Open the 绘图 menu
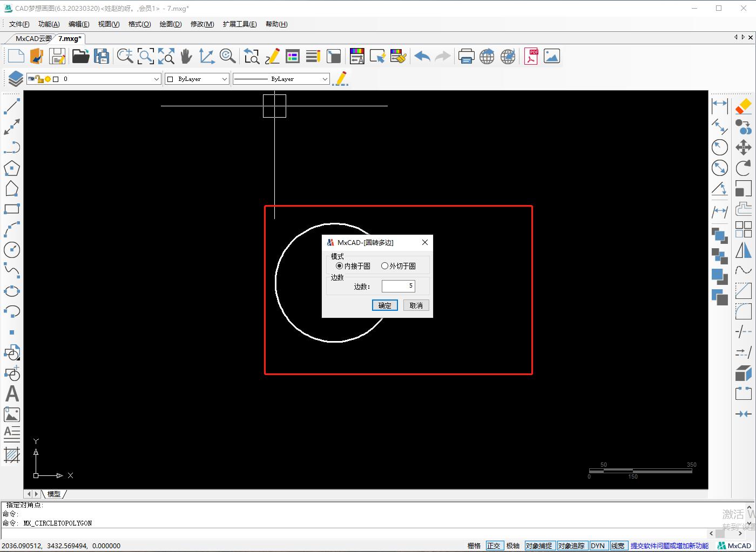The height and width of the screenshot is (552, 756). coord(170,24)
